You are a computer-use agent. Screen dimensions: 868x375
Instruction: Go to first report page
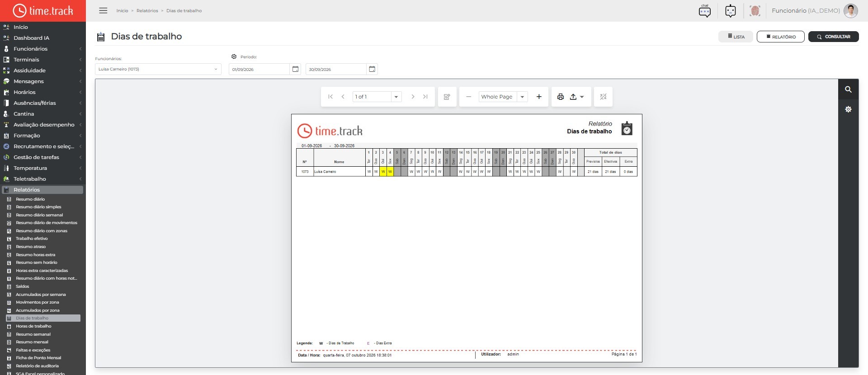(330, 97)
